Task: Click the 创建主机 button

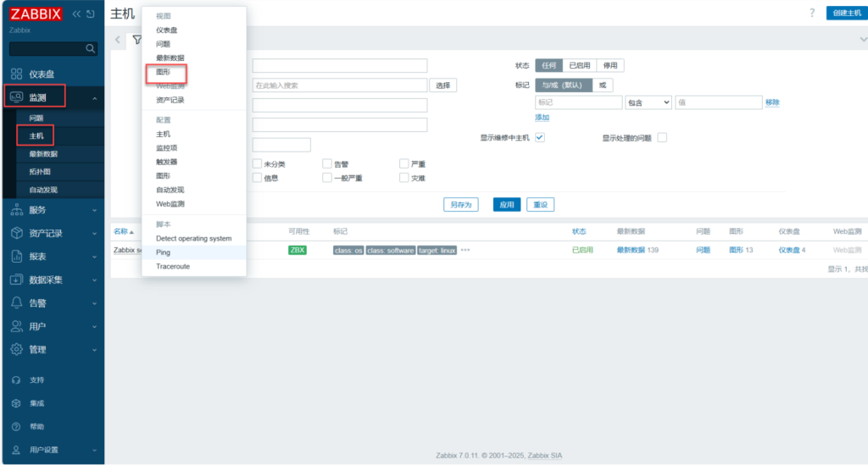Action: click(846, 13)
